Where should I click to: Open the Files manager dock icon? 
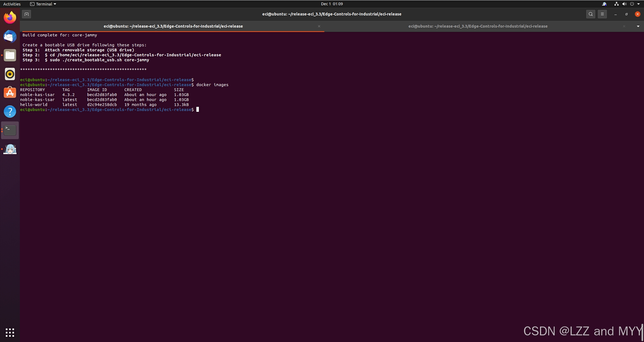click(x=10, y=55)
